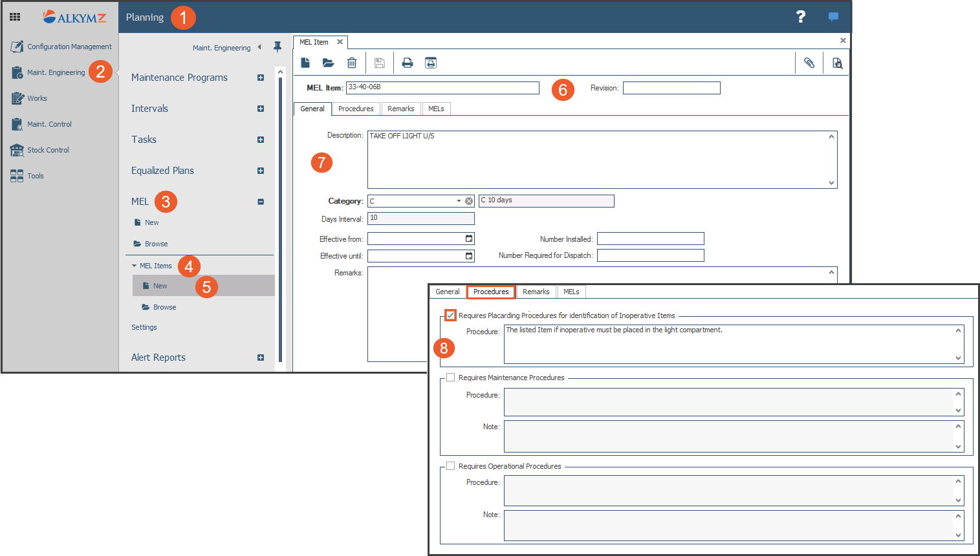The image size is (980, 556).
Task: Open the Category dropdown
Action: 459,201
